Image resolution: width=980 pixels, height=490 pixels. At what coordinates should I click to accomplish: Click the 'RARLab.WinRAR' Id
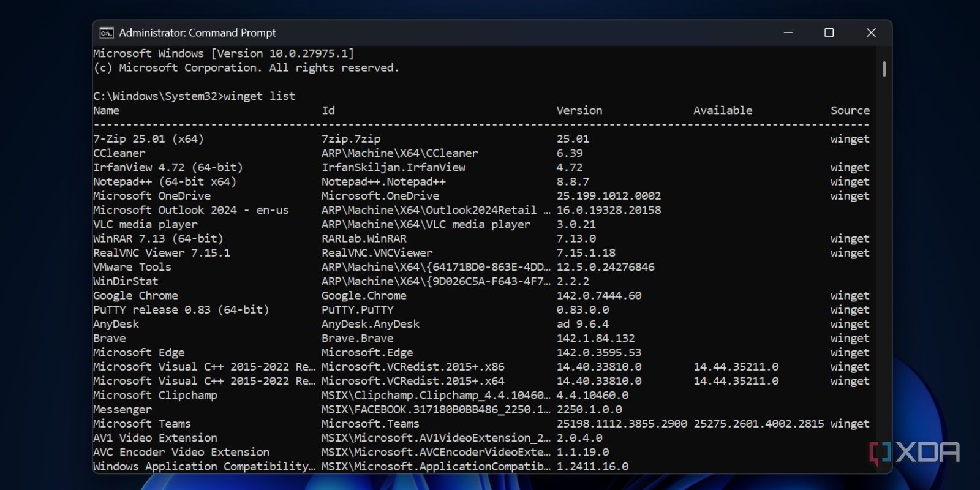364,238
